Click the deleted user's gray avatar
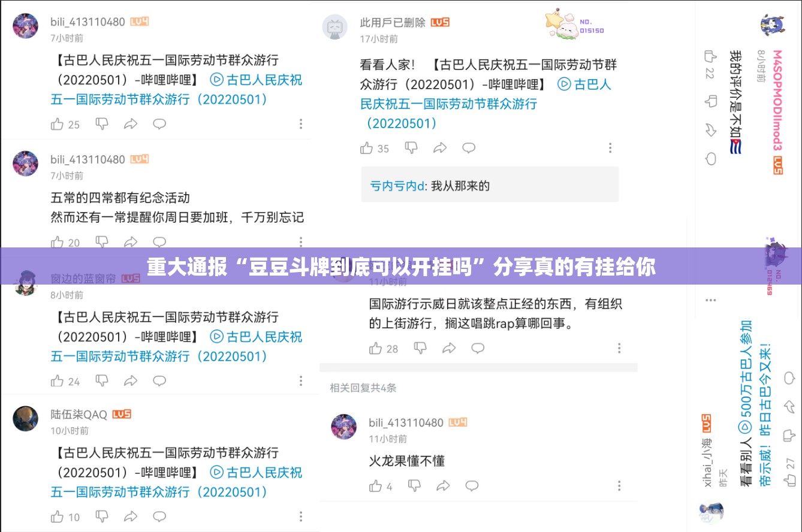The image size is (802, 532). (x=335, y=27)
